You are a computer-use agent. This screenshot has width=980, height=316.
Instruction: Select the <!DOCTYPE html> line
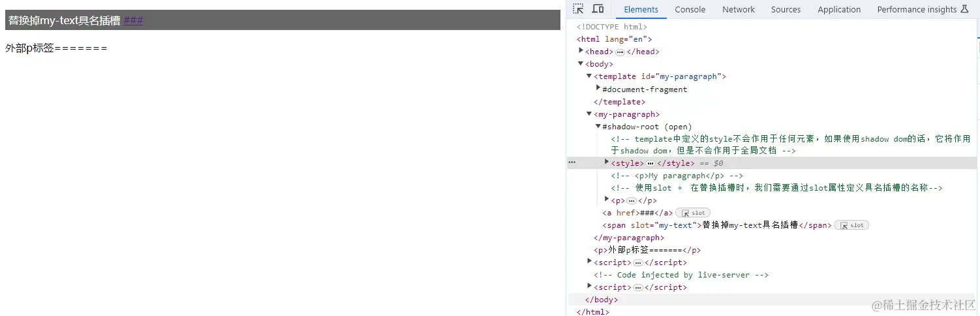point(611,27)
